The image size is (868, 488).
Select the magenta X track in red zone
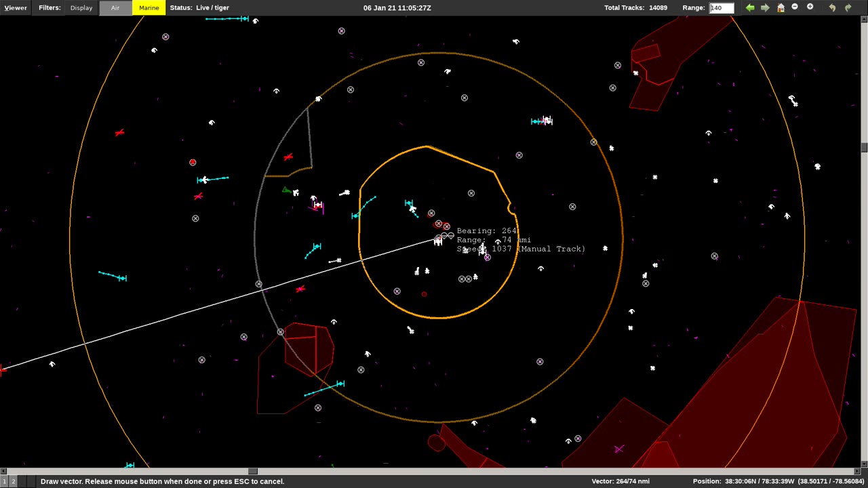tap(618, 449)
